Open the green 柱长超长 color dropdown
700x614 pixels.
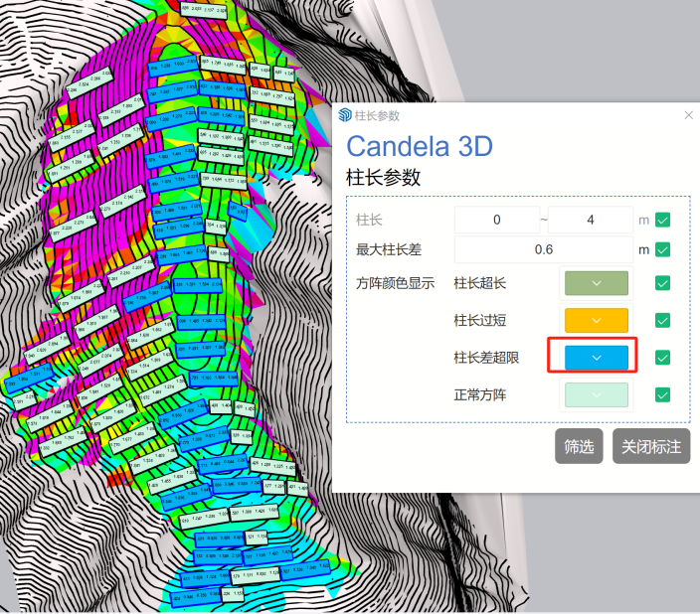[597, 283]
